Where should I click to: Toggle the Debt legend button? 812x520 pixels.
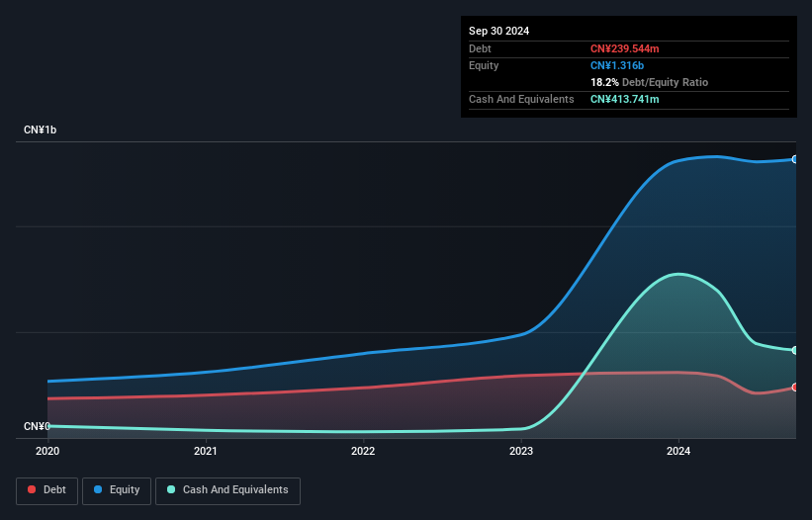tap(47, 490)
